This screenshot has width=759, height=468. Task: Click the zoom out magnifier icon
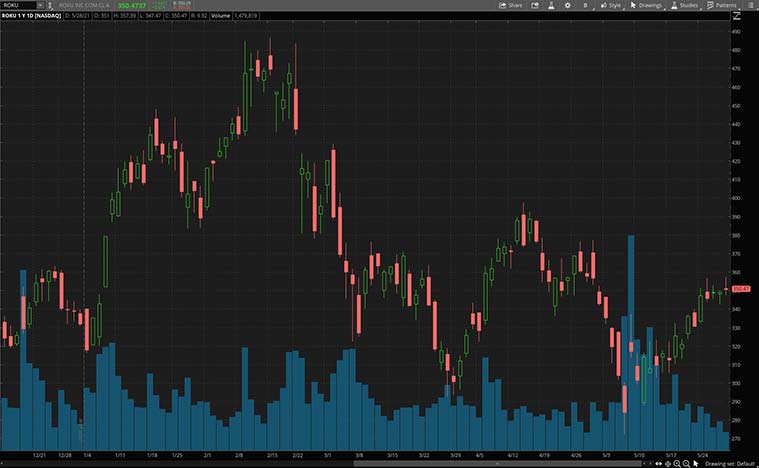(x=684, y=464)
